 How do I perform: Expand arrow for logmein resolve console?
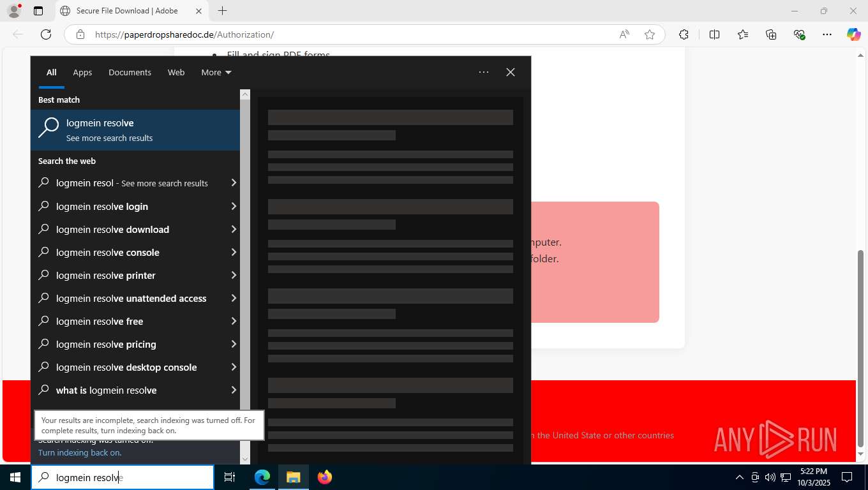234,252
